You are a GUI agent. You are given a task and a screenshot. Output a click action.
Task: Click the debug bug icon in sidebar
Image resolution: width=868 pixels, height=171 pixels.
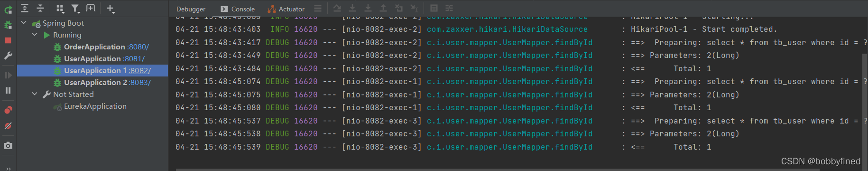(x=8, y=25)
